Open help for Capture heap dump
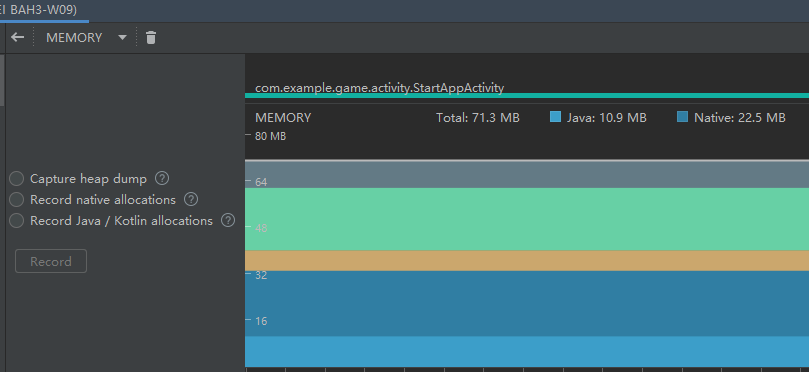This screenshot has width=809, height=372. tap(162, 179)
